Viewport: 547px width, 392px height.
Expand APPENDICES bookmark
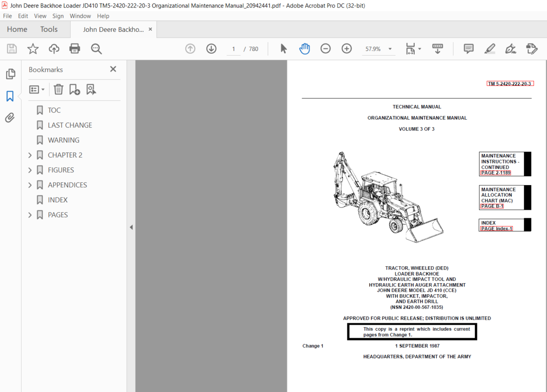pyautogui.click(x=30, y=185)
